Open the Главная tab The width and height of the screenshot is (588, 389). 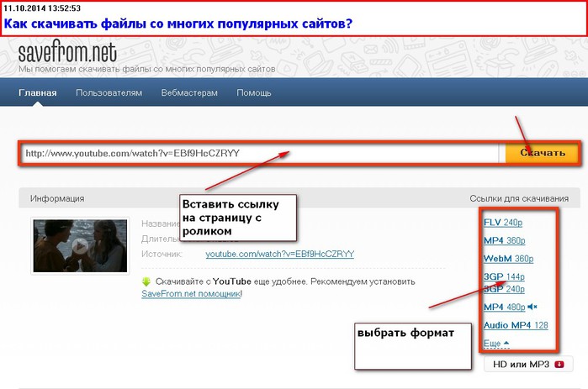coord(38,93)
